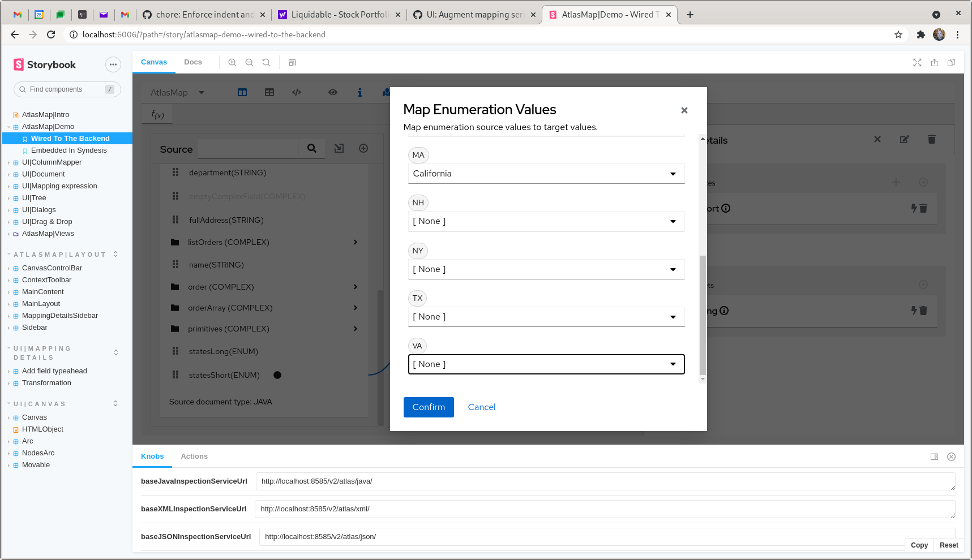Click the search magnifier in the Source panel
Screen dimensions: 972x560
(312, 148)
